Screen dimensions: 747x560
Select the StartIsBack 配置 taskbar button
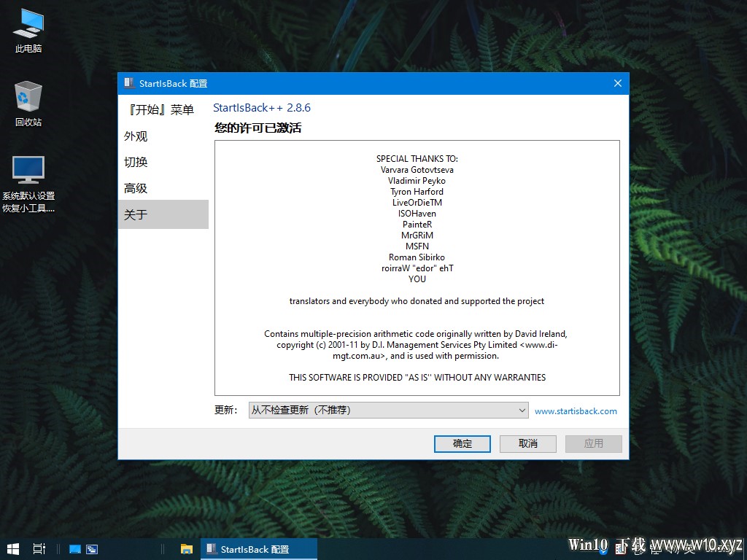pos(259,549)
